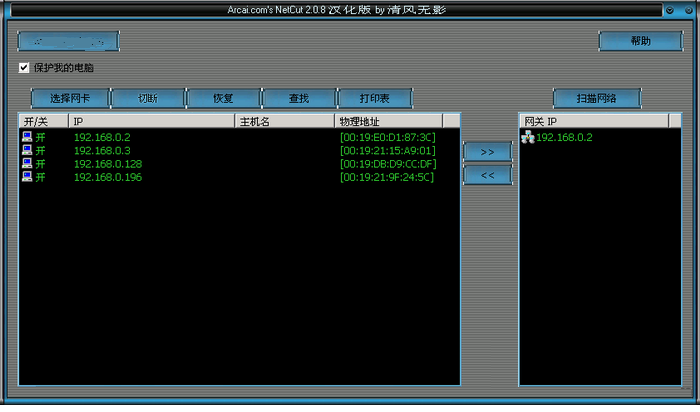Click the 查找 find button
Viewport: 700px width, 412px height.
[x=298, y=99]
